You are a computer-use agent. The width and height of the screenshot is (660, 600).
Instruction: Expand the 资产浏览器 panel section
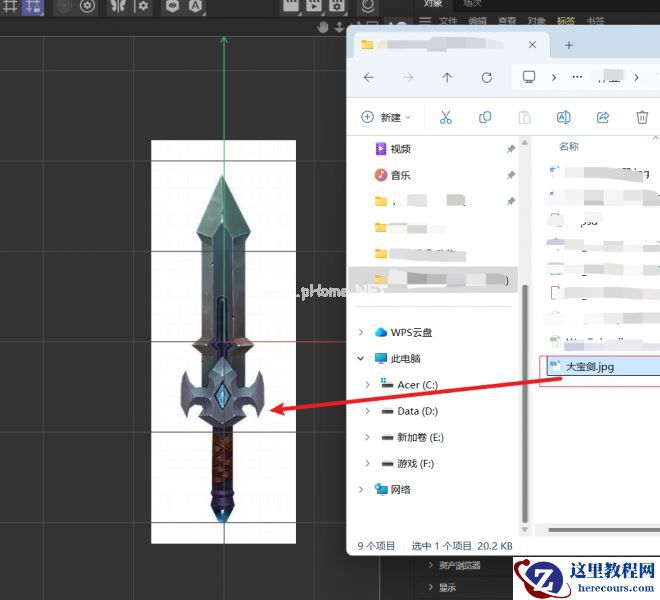click(x=431, y=565)
